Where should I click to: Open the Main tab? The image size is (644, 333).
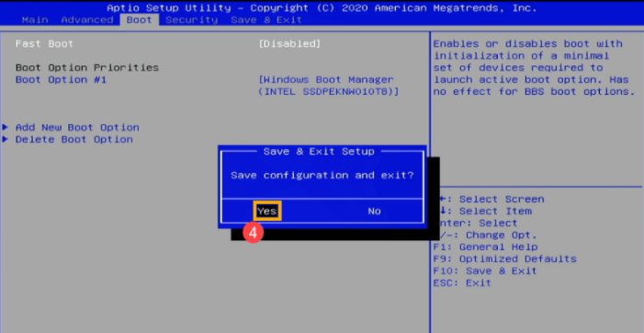pos(35,19)
